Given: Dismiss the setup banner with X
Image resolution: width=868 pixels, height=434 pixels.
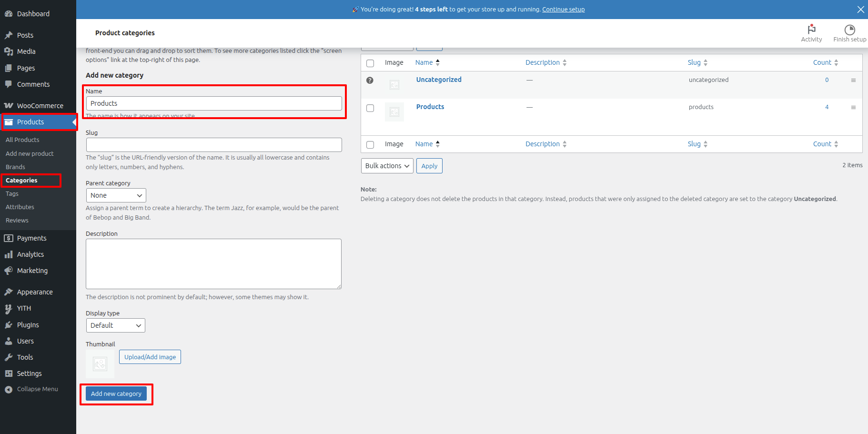Looking at the screenshot, I should (x=860, y=10).
